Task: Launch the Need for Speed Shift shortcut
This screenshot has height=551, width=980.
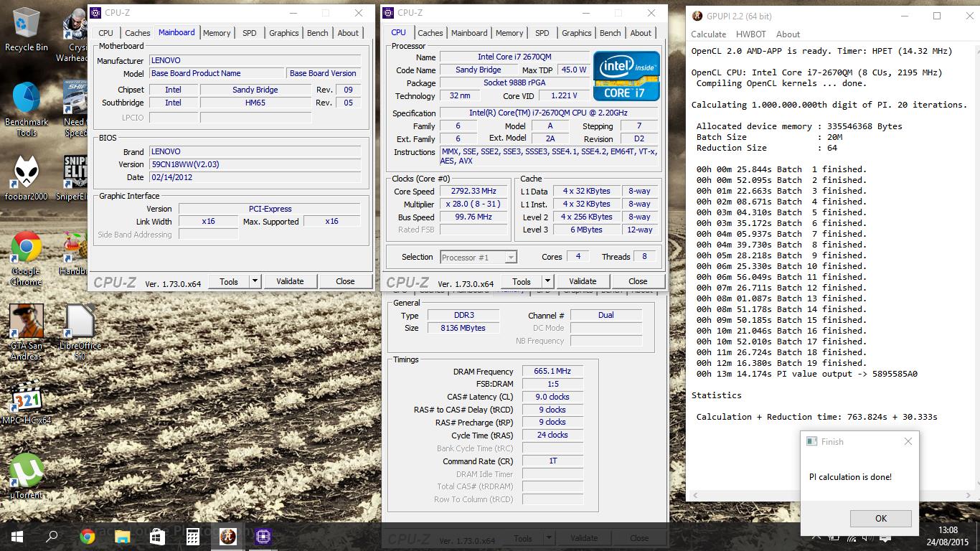Action: [x=75, y=109]
